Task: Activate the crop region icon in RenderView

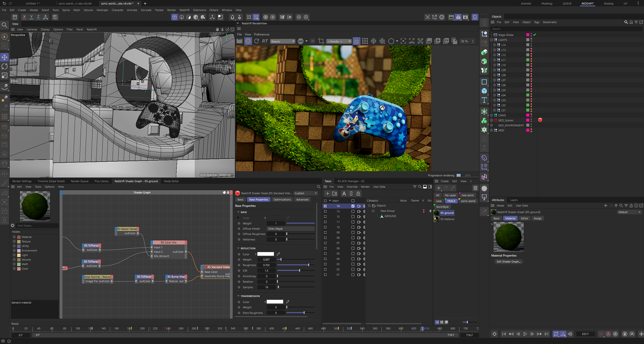Action: coord(321,41)
